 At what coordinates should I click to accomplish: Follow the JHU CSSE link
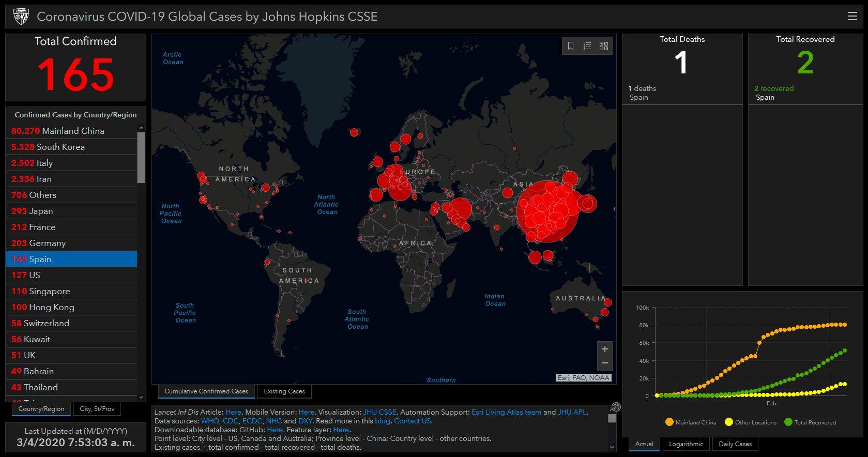(x=379, y=413)
